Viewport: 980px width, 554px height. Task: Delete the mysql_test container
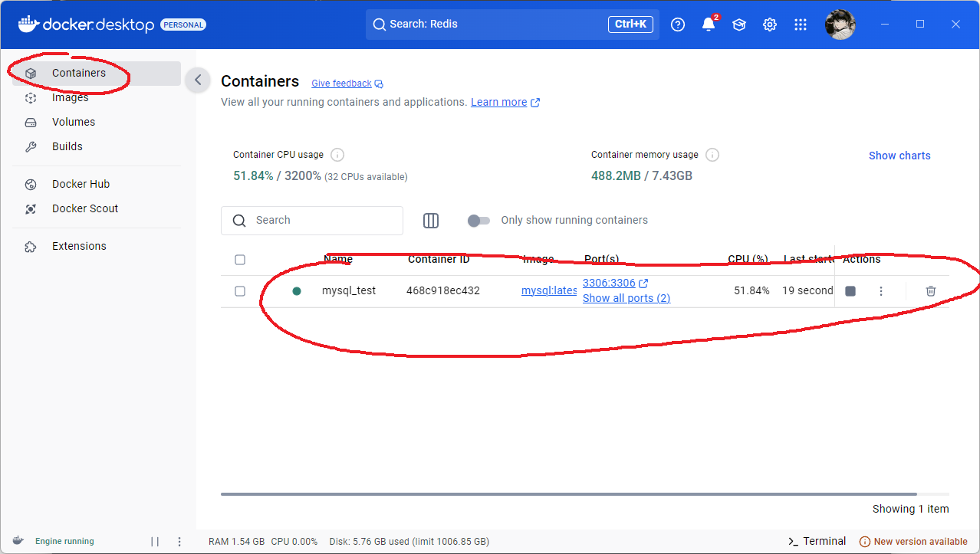point(930,291)
